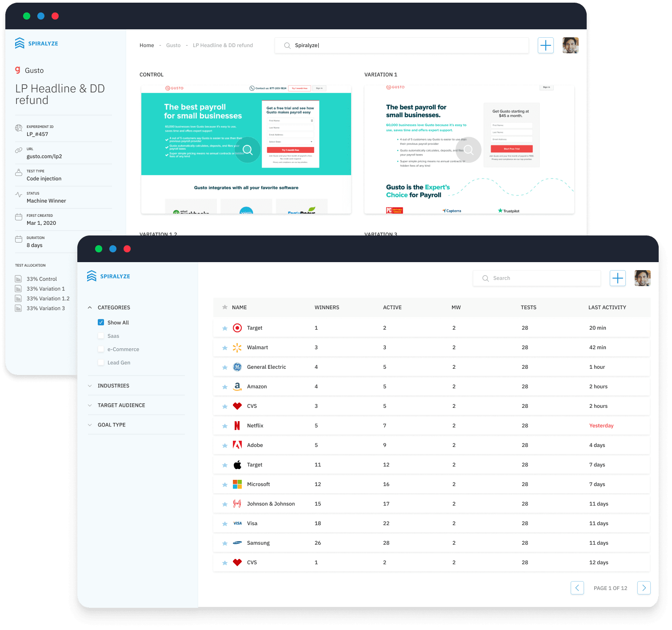The width and height of the screenshot is (672, 630).
Task: Open the Johnson & Johnson row name
Action: pos(271,504)
